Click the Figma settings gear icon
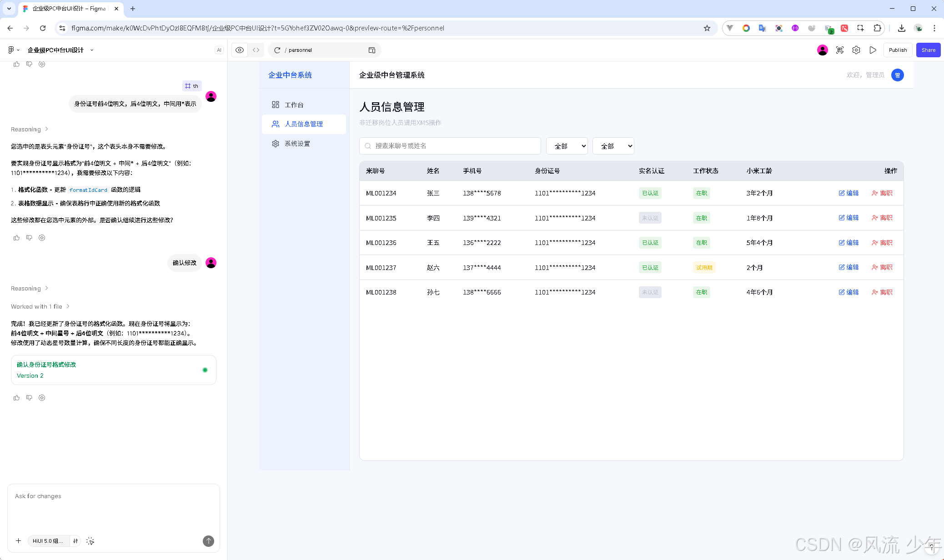944x560 pixels. (x=856, y=50)
